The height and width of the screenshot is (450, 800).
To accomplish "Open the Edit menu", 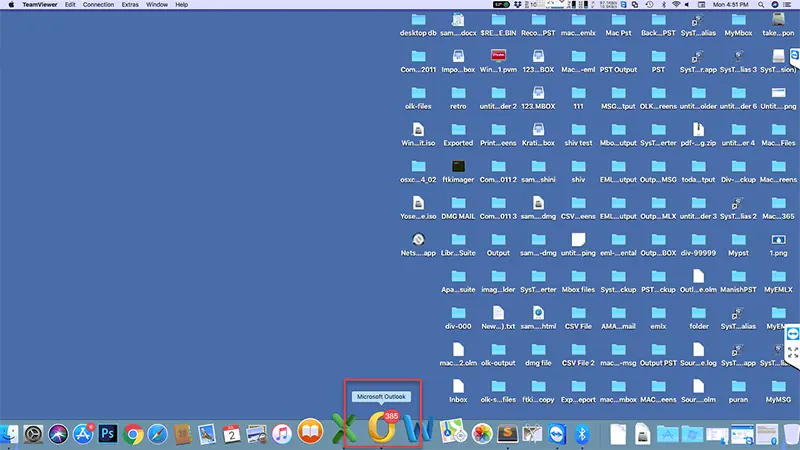I will (70, 5).
